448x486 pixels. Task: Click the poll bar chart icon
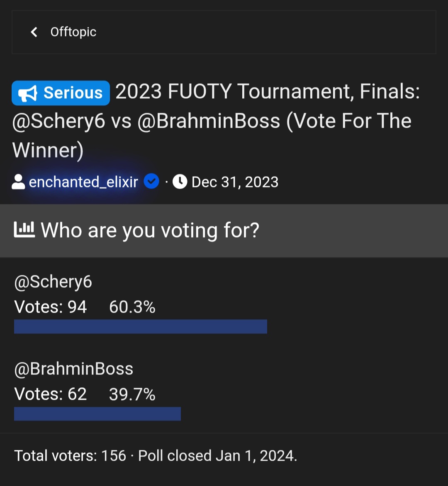(24, 230)
